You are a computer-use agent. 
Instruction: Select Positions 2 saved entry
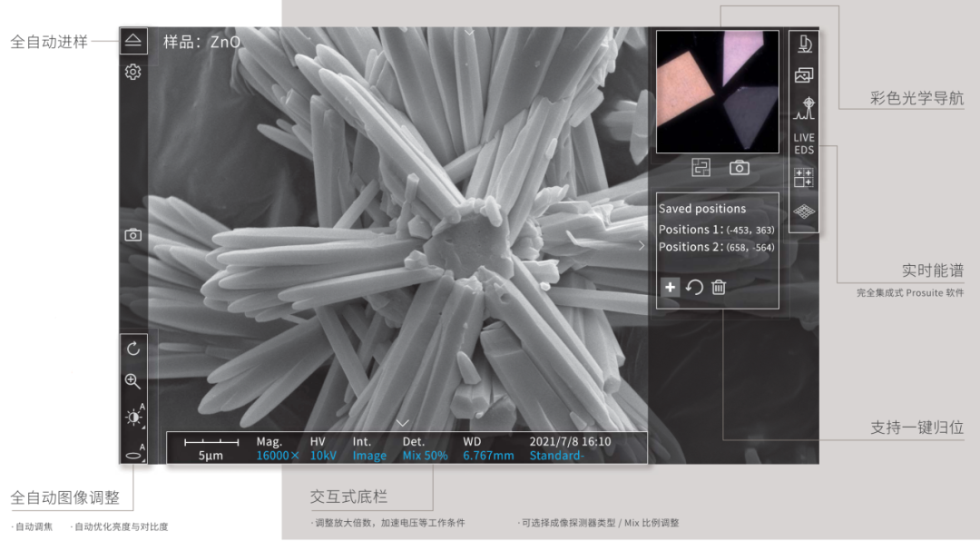716,247
